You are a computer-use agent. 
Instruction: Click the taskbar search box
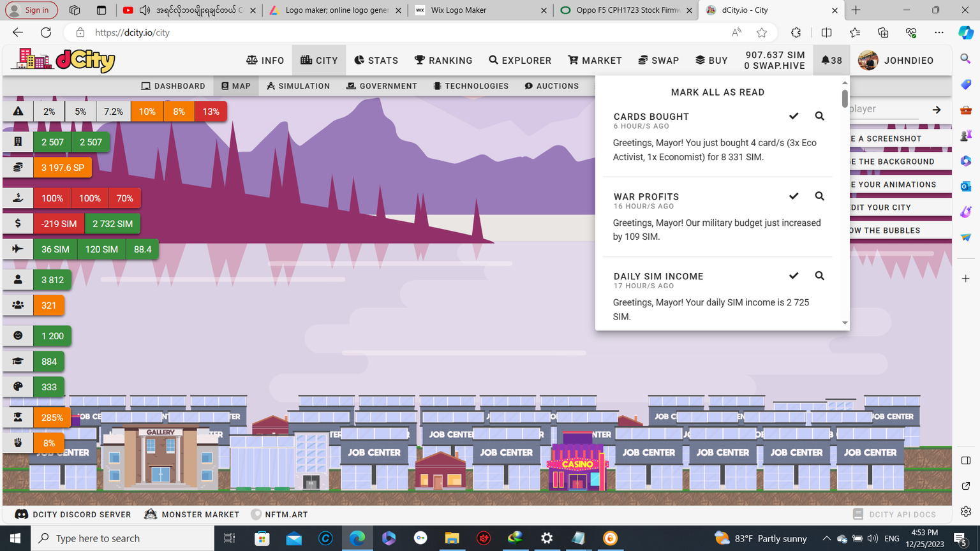click(x=122, y=538)
